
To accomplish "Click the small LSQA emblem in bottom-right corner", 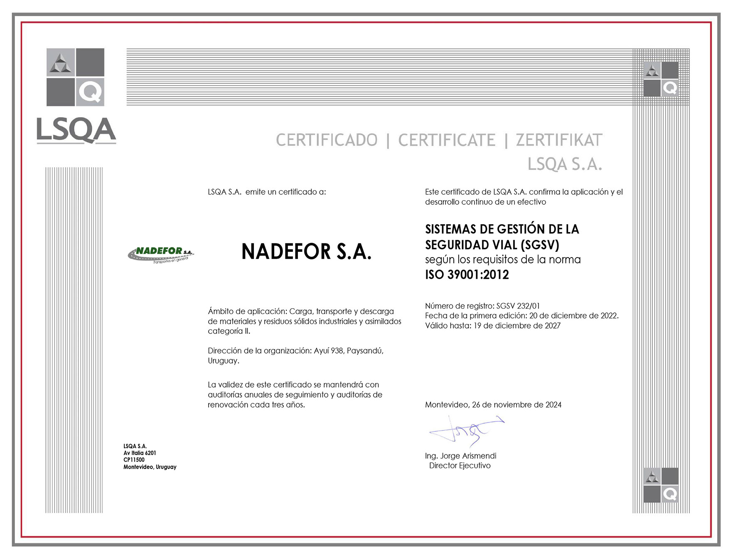I will tap(661, 485).
